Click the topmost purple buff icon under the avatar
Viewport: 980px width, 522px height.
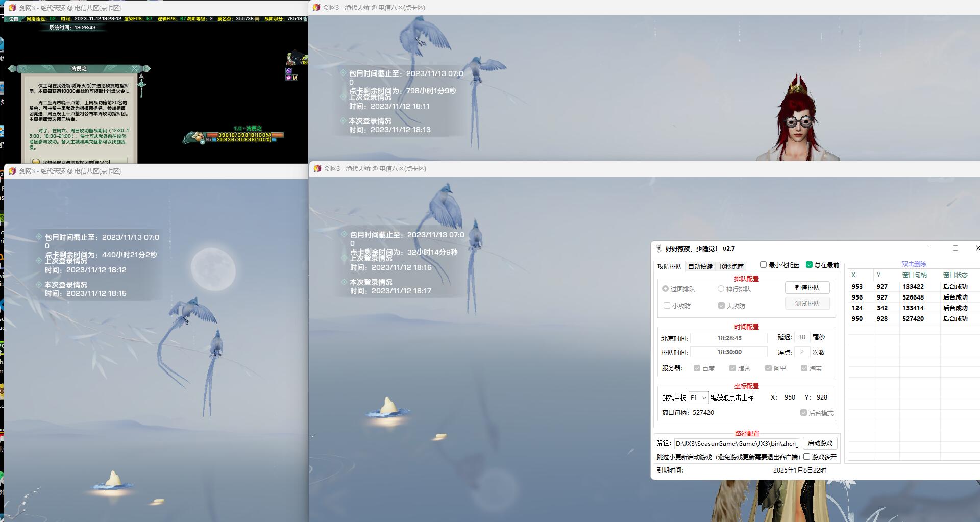tap(289, 71)
